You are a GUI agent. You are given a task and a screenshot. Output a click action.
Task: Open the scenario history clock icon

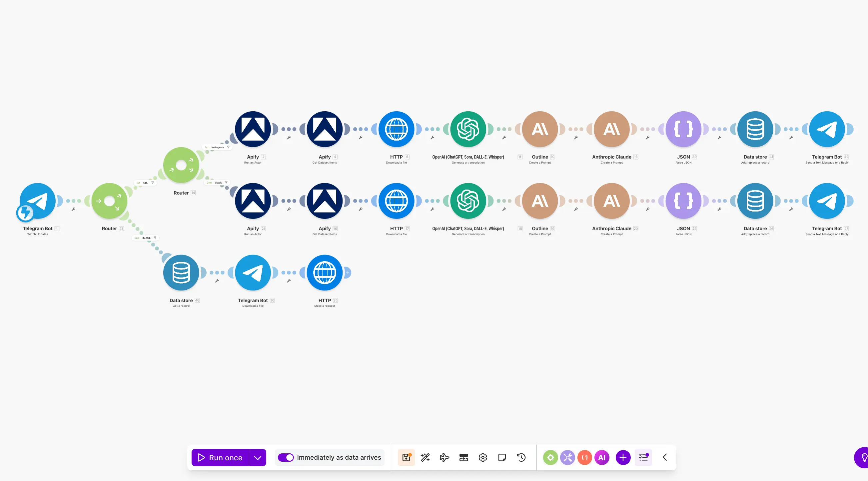click(x=521, y=457)
